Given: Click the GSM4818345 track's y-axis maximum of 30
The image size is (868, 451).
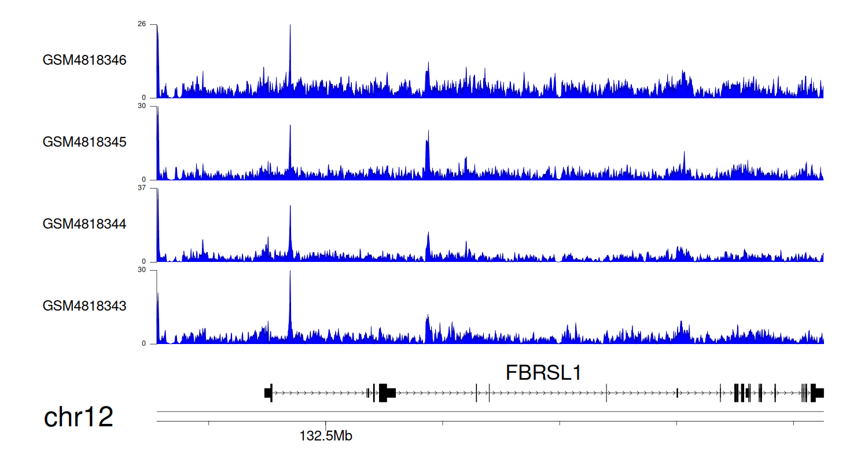Looking at the screenshot, I should tap(142, 106).
